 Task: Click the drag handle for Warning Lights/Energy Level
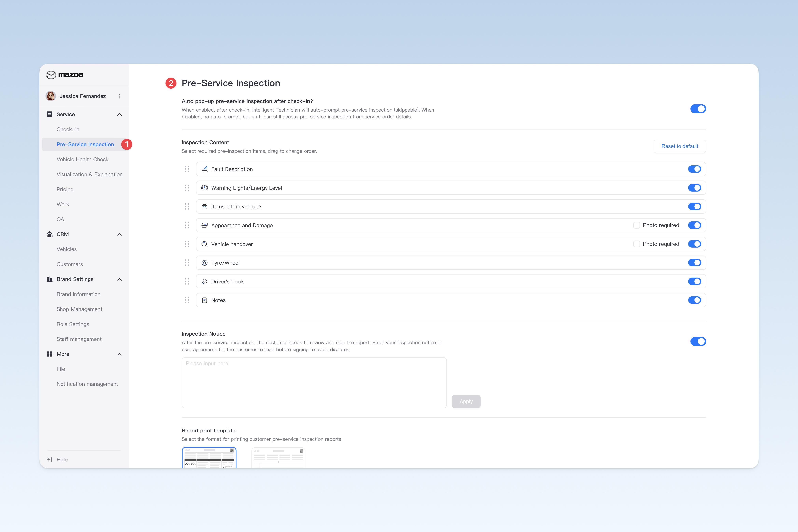pyautogui.click(x=187, y=188)
